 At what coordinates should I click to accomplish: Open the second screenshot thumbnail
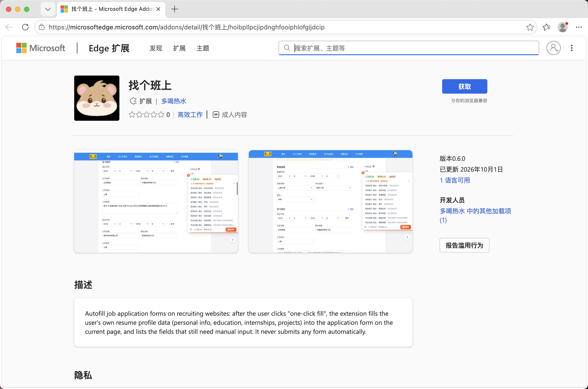coord(330,202)
